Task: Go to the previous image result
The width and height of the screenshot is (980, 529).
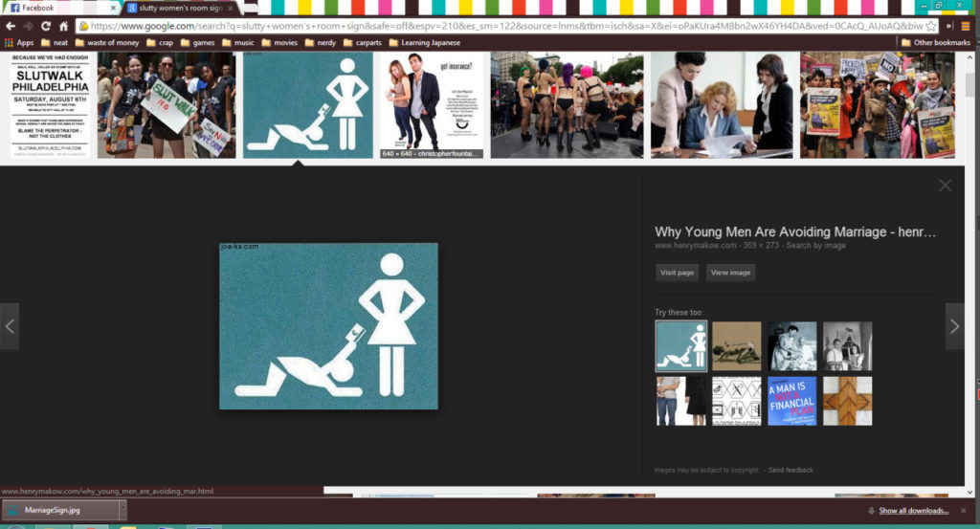Action: [x=10, y=326]
